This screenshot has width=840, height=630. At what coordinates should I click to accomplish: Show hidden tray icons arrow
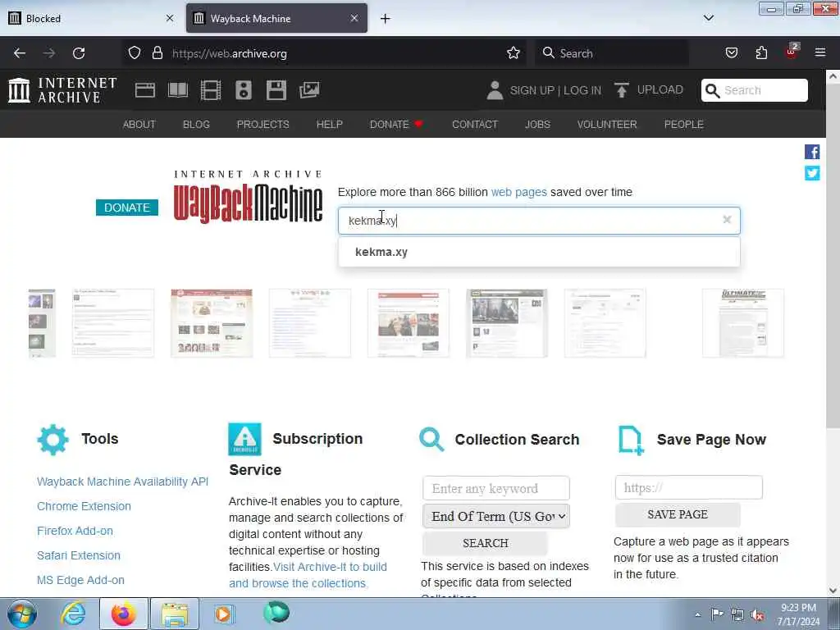click(x=697, y=614)
